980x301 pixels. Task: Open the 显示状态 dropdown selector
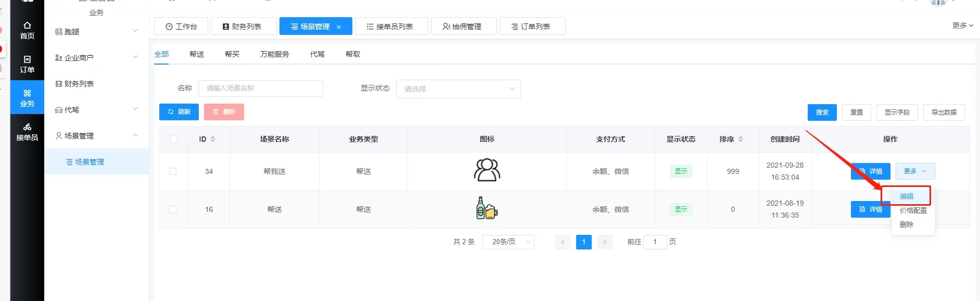tap(458, 89)
